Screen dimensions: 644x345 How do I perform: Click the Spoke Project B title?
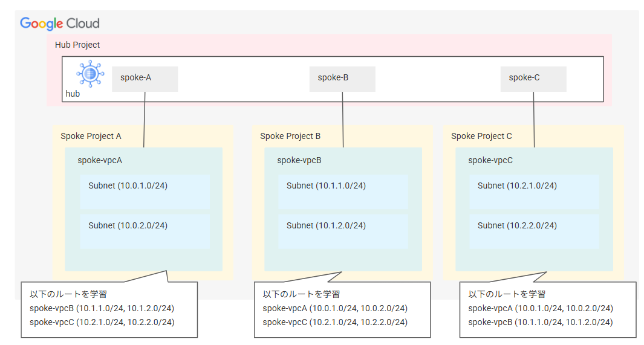point(290,136)
